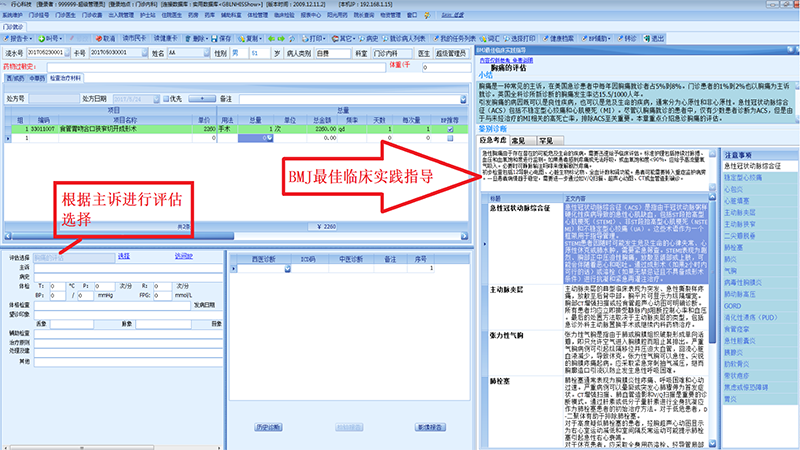This screenshot has height=450, width=800.
Task: Click the help icon in menu bar
Action: [428, 15]
